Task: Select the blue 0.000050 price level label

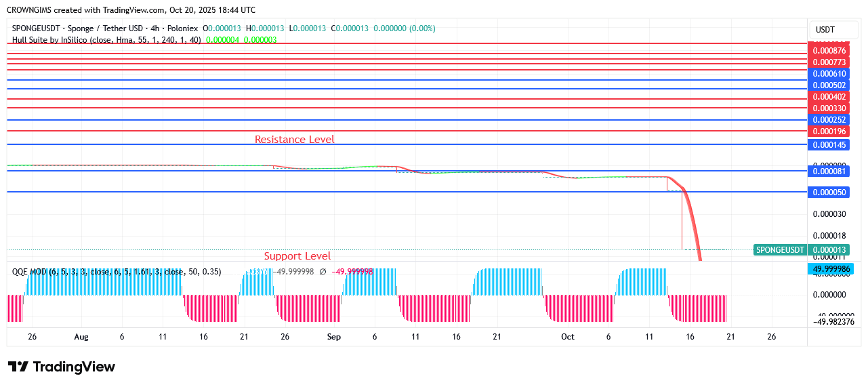Action: (x=829, y=192)
